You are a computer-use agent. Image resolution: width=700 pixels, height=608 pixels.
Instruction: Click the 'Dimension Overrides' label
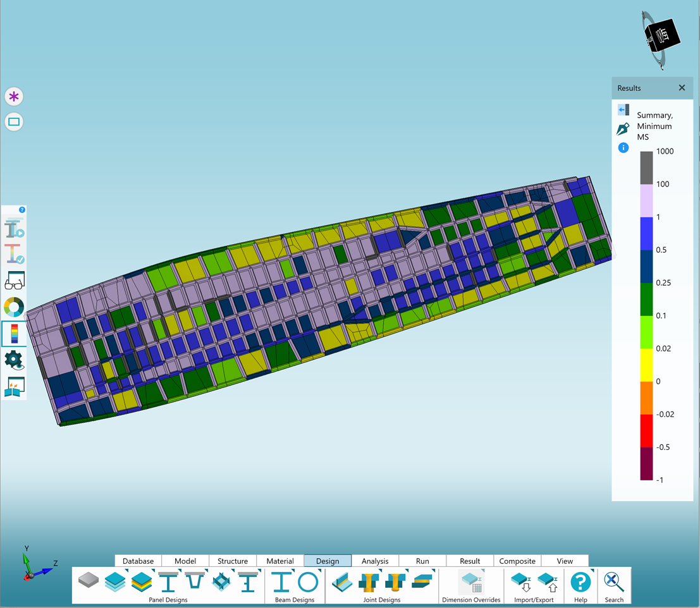471,600
